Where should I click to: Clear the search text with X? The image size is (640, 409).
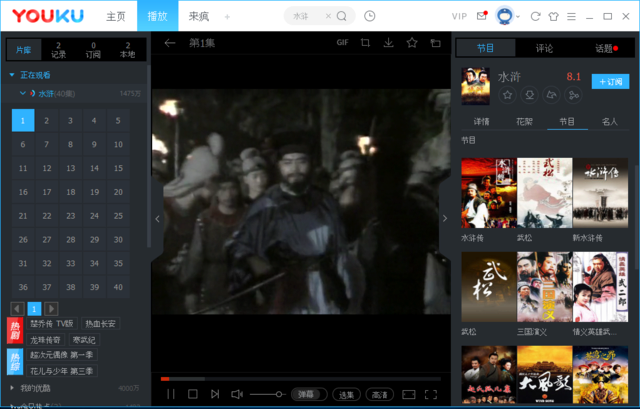[x=328, y=16]
